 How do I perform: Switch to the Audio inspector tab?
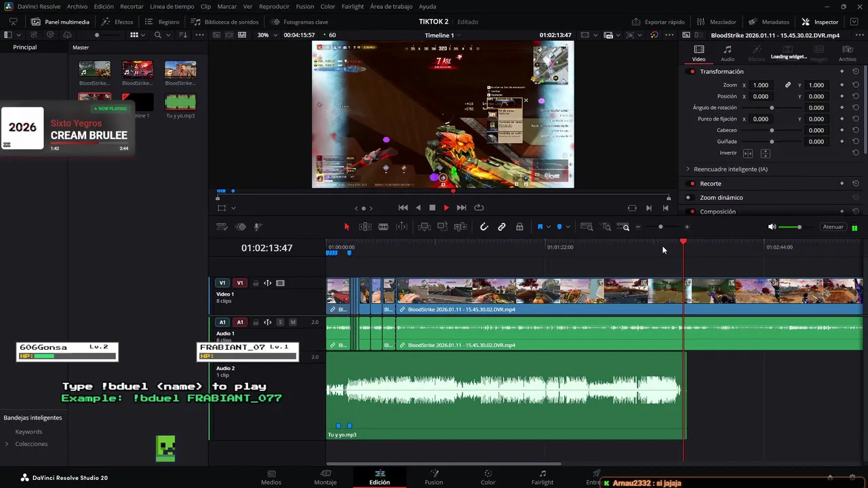[727, 54]
